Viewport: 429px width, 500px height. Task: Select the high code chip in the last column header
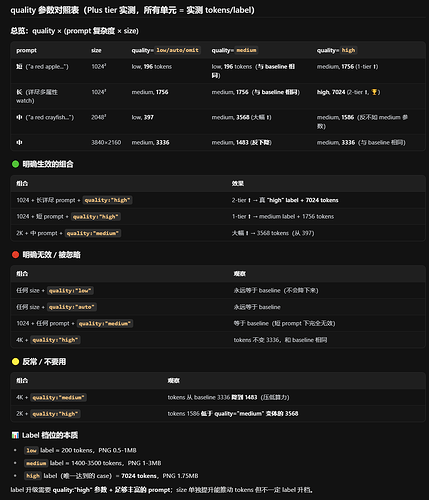(x=348, y=50)
